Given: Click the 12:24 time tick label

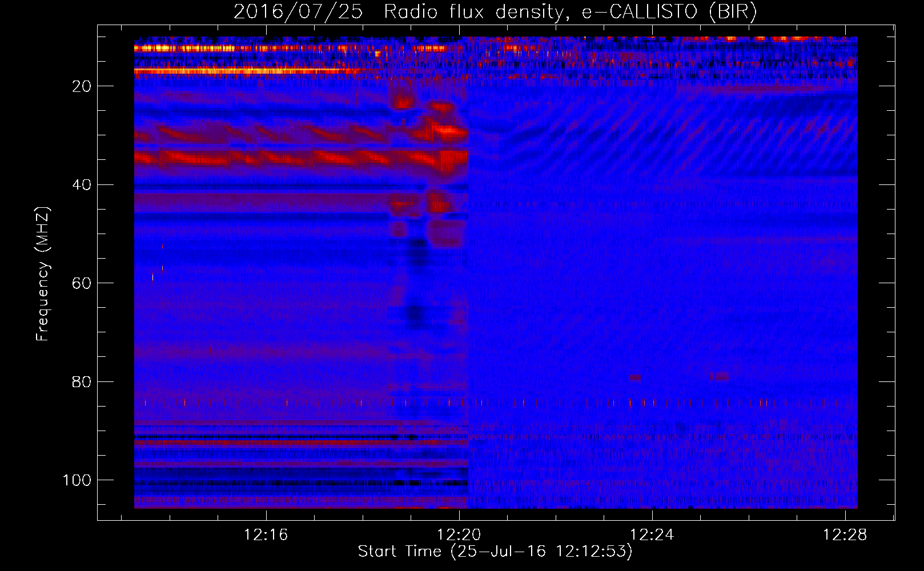Looking at the screenshot, I should point(652,535).
